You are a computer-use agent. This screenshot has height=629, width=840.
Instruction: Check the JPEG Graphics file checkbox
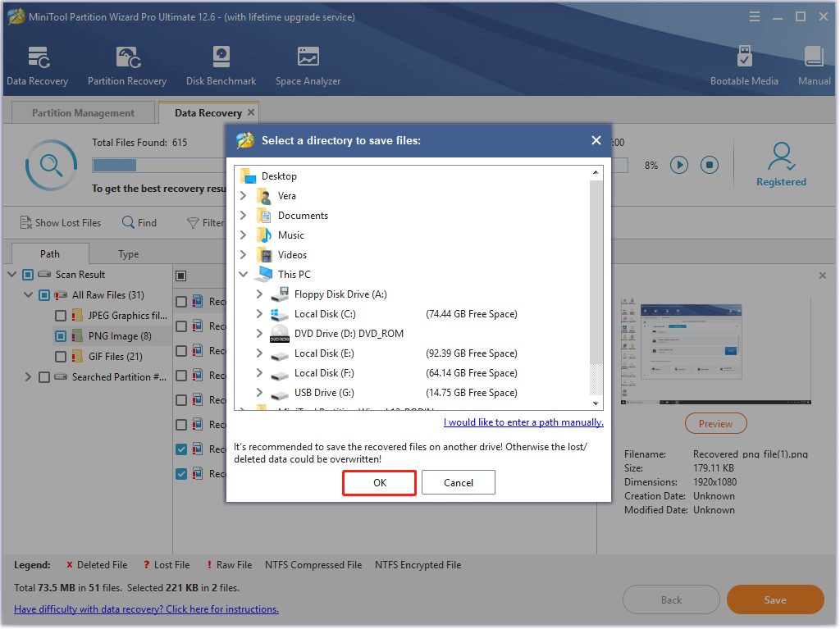click(x=61, y=316)
